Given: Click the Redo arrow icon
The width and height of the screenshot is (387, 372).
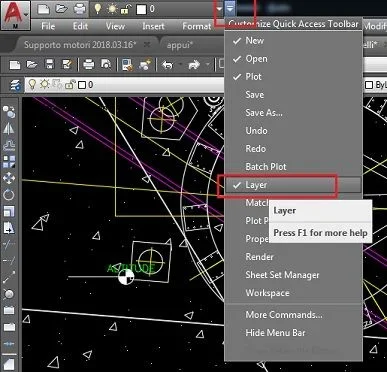Looking at the screenshot, I should (x=194, y=64).
